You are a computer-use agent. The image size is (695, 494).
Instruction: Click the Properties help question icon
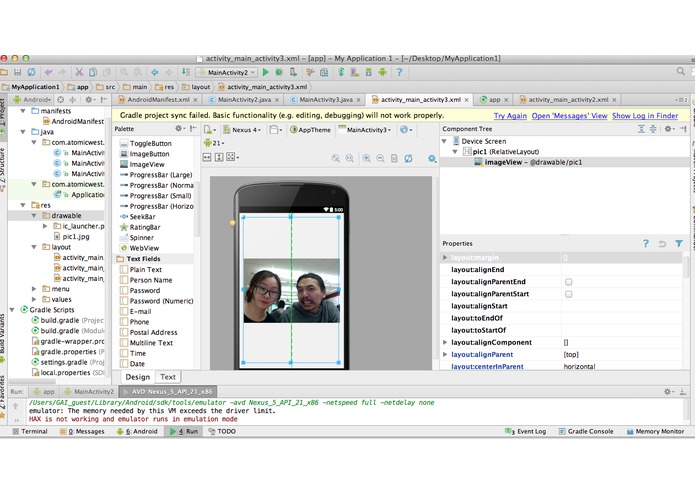tap(646, 243)
